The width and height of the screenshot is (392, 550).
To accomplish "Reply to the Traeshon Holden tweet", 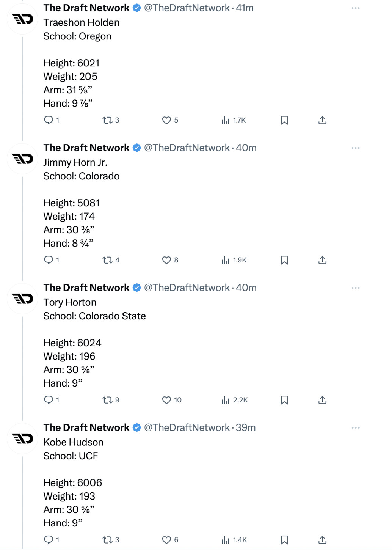I will (49, 120).
